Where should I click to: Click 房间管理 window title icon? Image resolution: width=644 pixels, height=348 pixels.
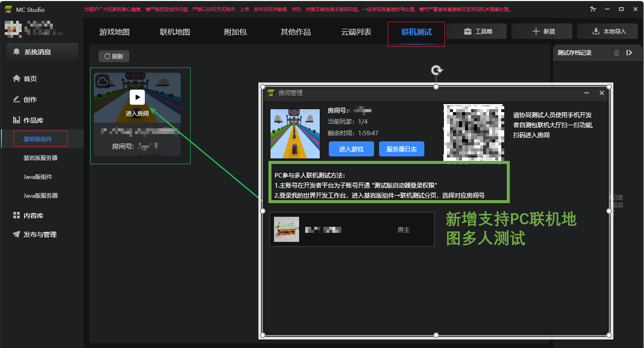(271, 93)
